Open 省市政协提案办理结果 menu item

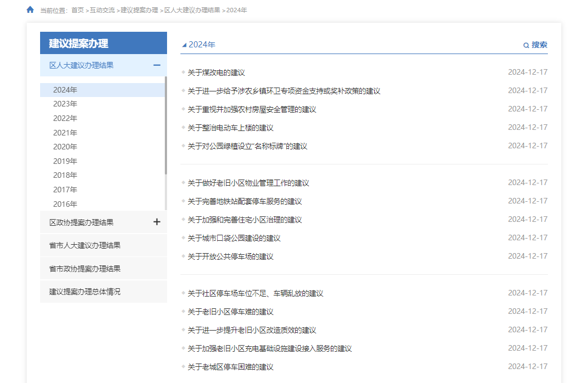coord(85,269)
